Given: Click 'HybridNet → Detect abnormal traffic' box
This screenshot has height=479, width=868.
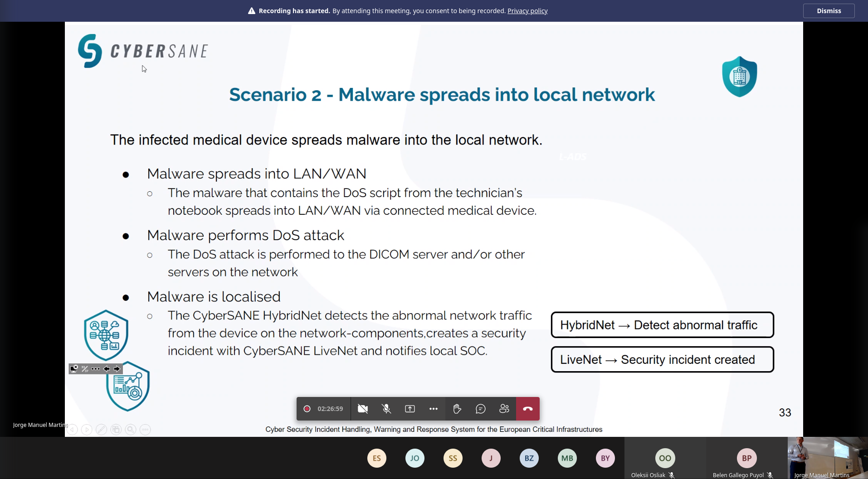Looking at the screenshot, I should 663,325.
